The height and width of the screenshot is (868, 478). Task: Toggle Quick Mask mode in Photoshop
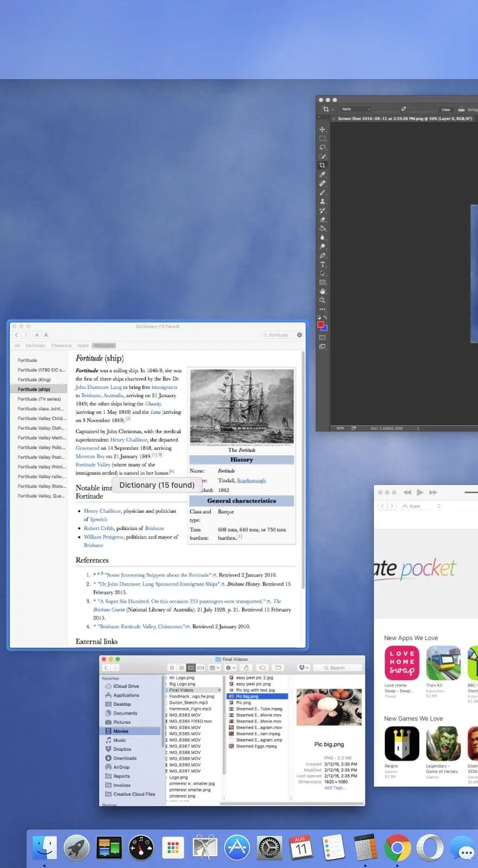(x=322, y=337)
